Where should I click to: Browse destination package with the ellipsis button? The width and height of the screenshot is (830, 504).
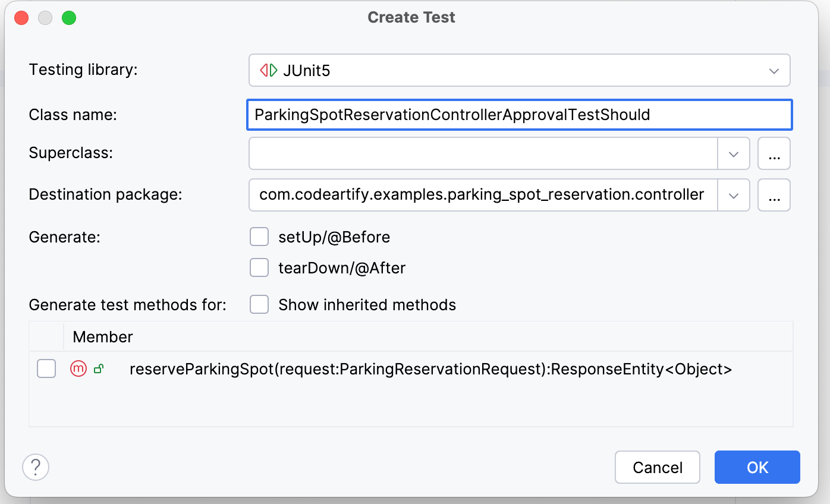point(774,195)
